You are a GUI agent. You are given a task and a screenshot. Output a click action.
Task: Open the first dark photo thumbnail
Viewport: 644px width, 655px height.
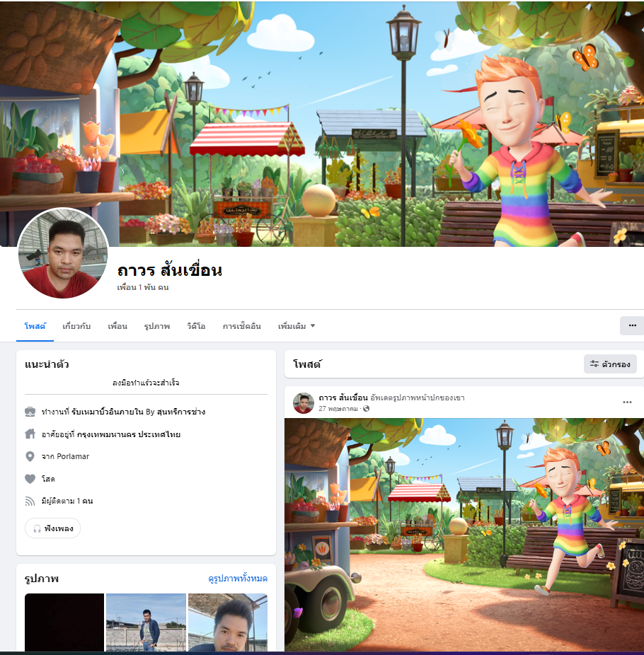[64, 622]
